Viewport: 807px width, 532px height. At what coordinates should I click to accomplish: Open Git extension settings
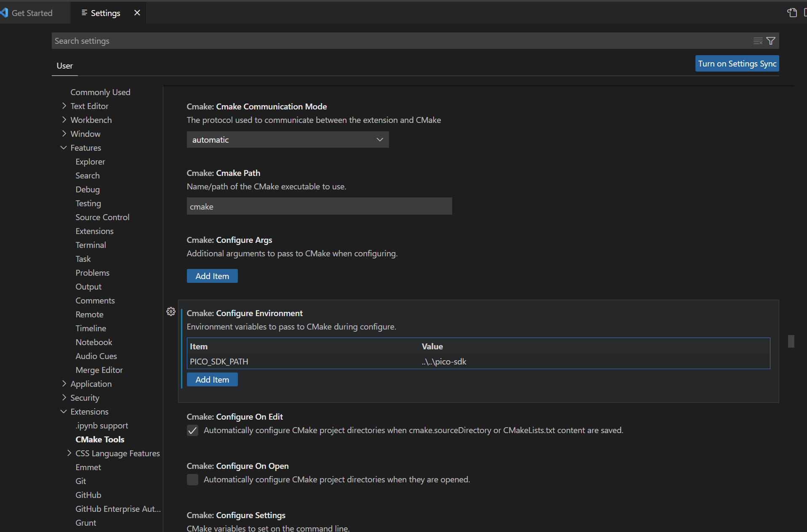80,481
